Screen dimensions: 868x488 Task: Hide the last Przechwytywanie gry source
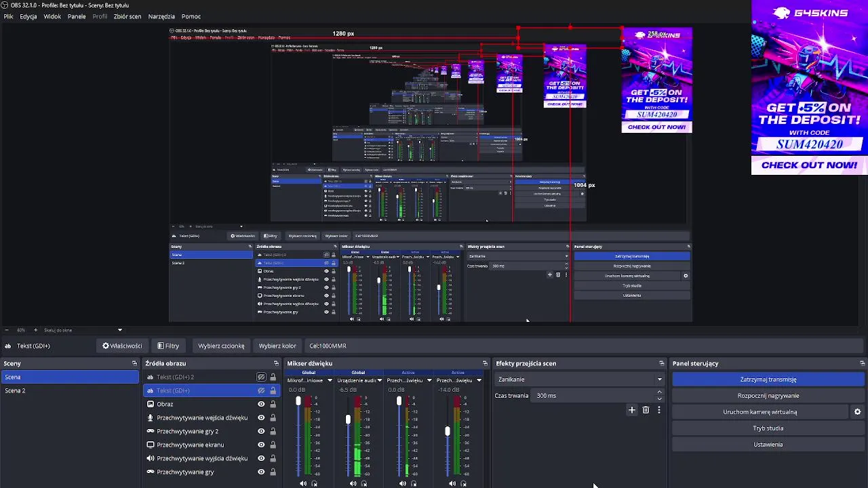pos(261,472)
